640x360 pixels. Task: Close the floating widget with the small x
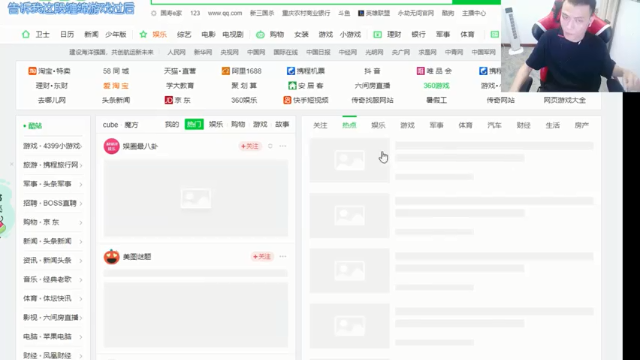(x=11, y=164)
